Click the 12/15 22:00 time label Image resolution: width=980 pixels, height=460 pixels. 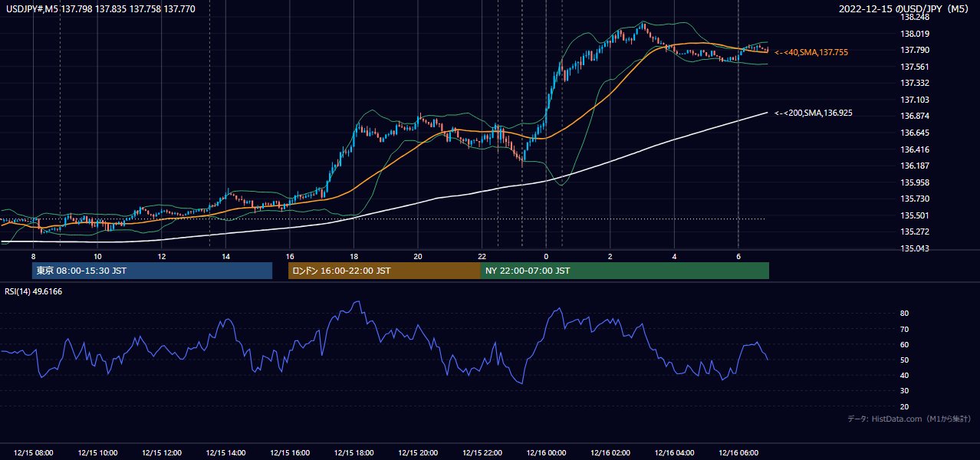pos(482,453)
